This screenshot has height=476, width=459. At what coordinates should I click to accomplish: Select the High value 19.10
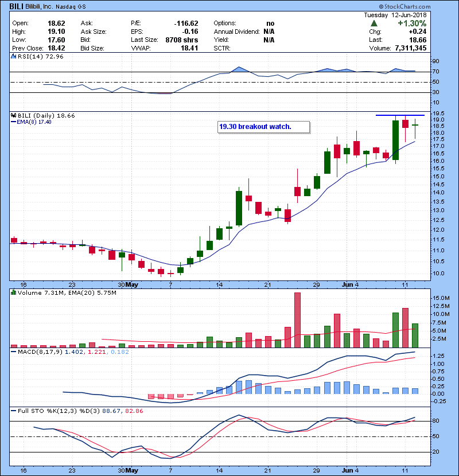tap(56, 32)
